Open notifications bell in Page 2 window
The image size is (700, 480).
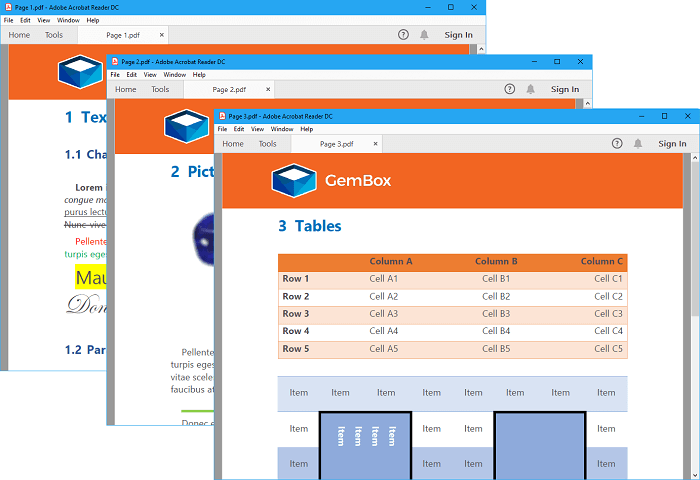pos(532,89)
